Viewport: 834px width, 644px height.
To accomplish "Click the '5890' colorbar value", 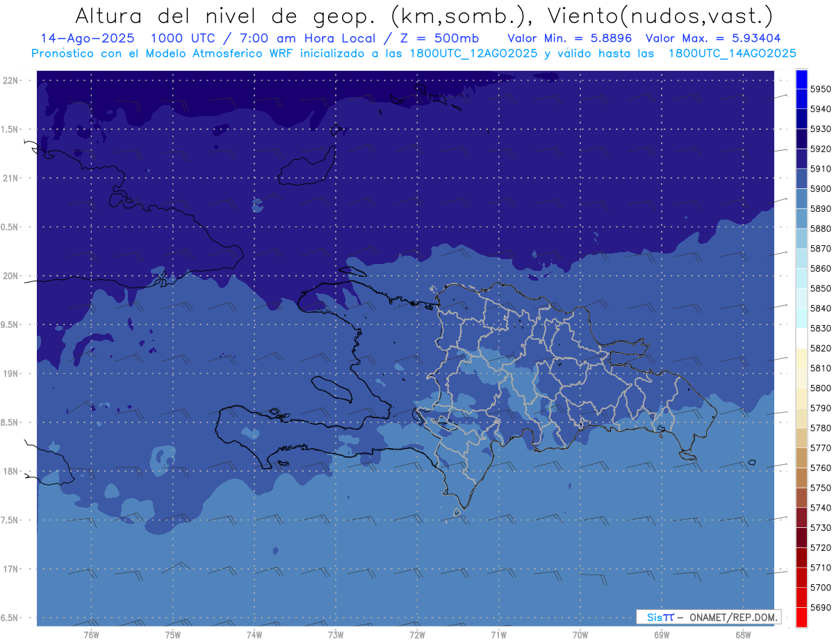I will coord(821,208).
